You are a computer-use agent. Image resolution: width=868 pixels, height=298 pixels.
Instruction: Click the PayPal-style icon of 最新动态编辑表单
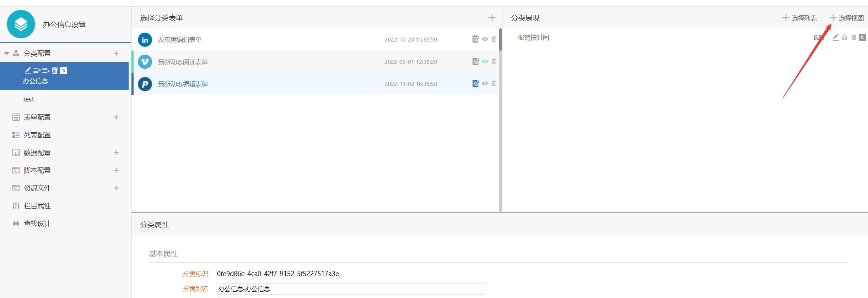click(145, 84)
